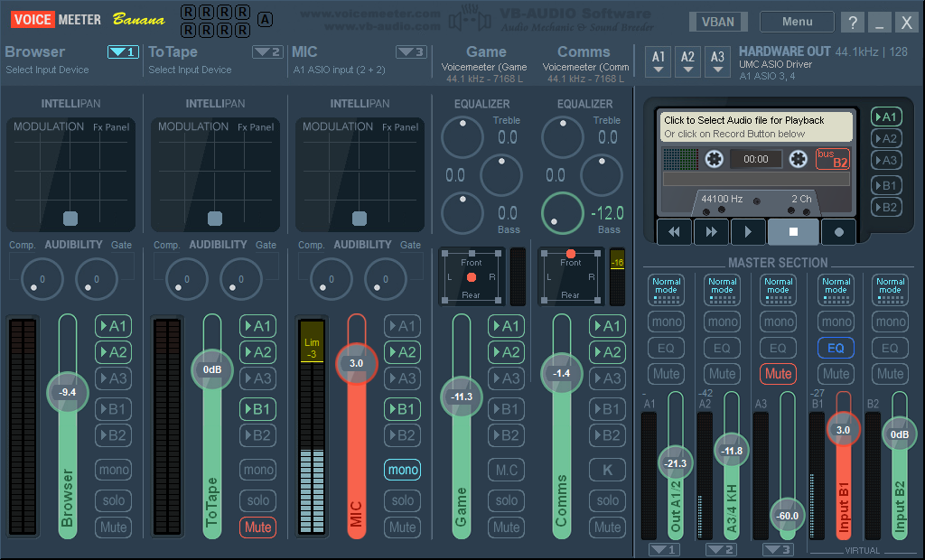925x560 pixels.
Task: Click master section bottom arrow 2
Action: (x=722, y=549)
